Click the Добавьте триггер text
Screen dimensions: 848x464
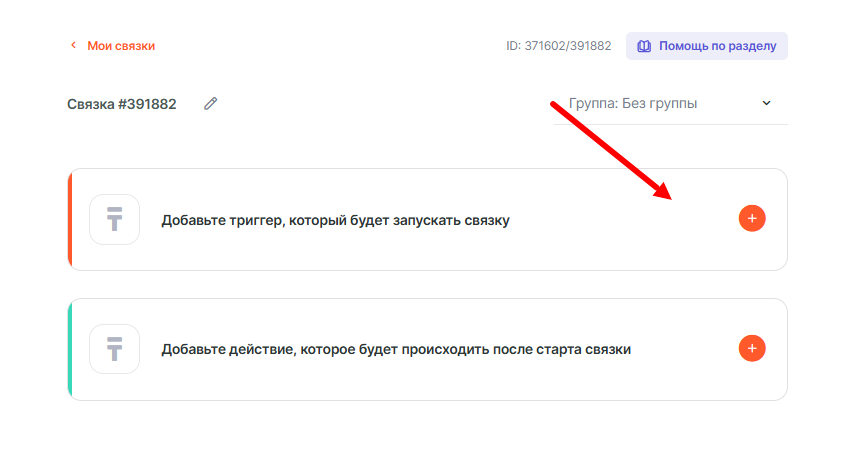(335, 220)
